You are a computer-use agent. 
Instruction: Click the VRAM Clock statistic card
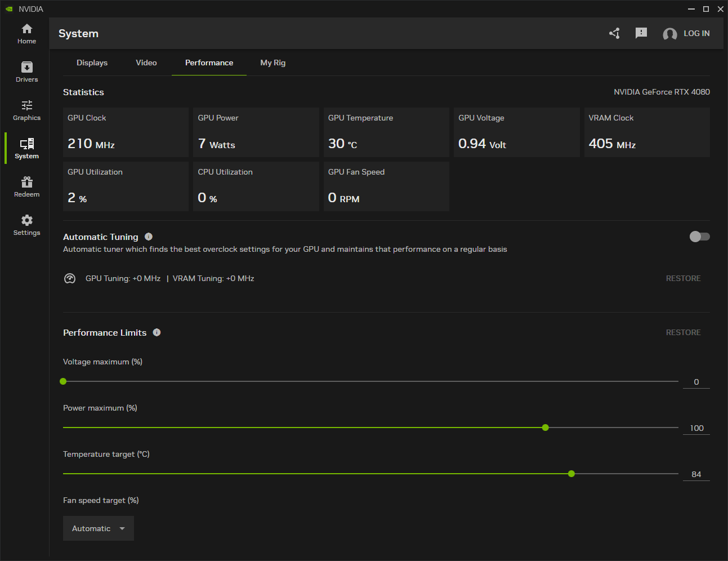[647, 132]
